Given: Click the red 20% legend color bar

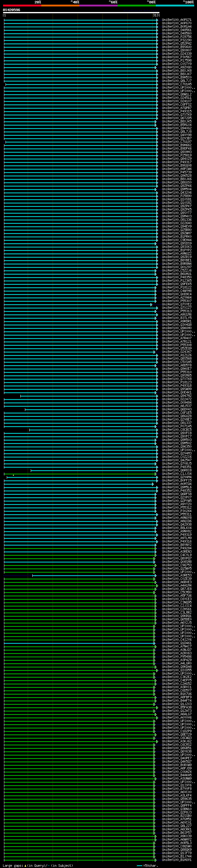Looking at the screenshot, I should tap(22, 6).
